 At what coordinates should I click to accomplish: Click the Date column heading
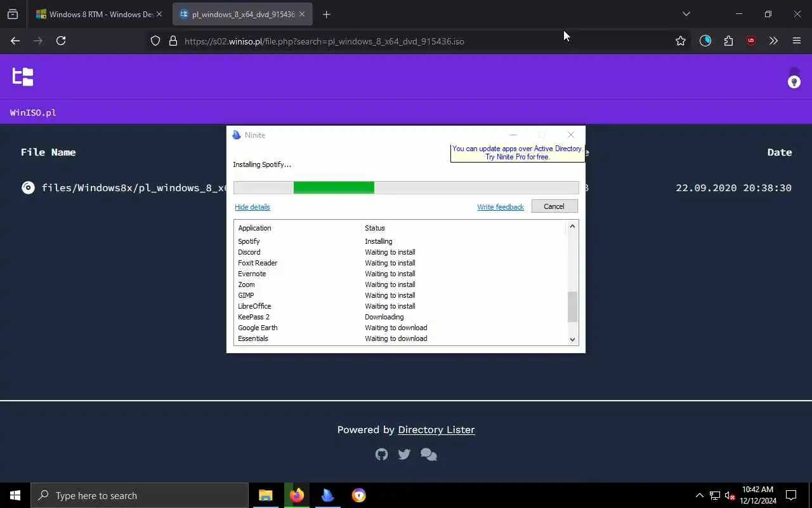click(x=779, y=152)
